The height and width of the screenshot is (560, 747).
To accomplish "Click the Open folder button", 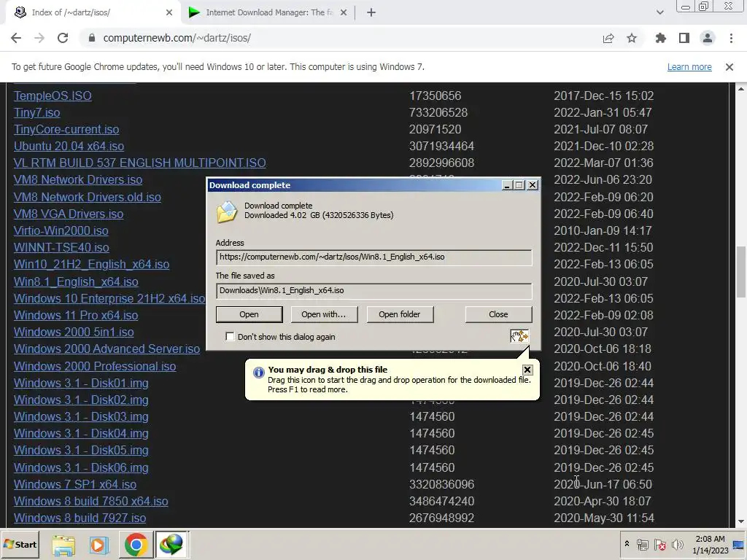I will tap(400, 314).
